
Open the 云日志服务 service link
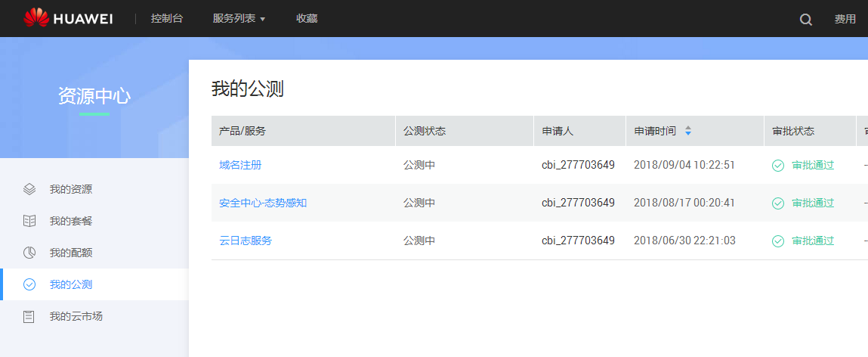click(x=246, y=241)
